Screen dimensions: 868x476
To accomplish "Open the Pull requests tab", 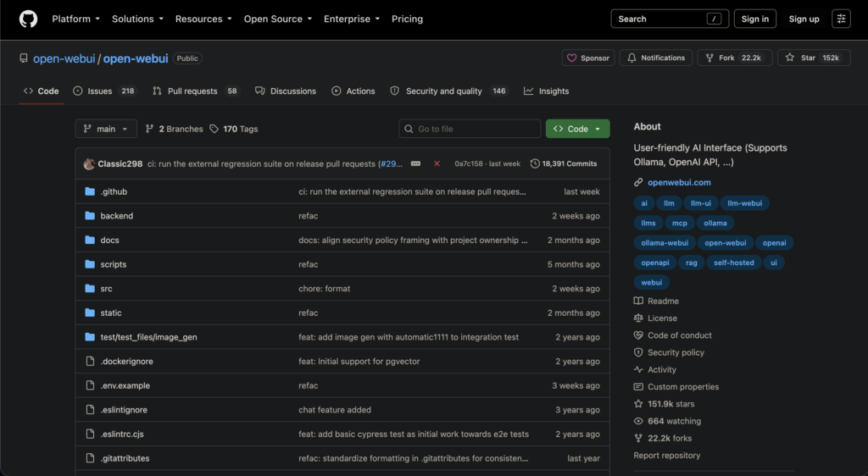I will pyautogui.click(x=196, y=91).
